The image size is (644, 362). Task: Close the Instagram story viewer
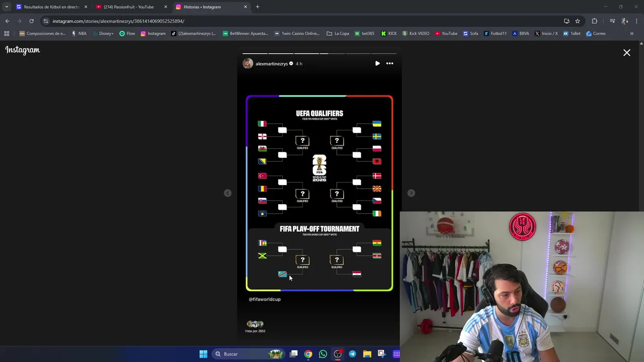point(627,53)
